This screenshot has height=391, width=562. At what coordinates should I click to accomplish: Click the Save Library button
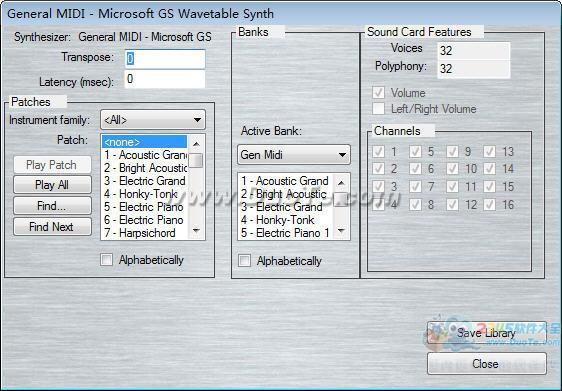[487, 333]
